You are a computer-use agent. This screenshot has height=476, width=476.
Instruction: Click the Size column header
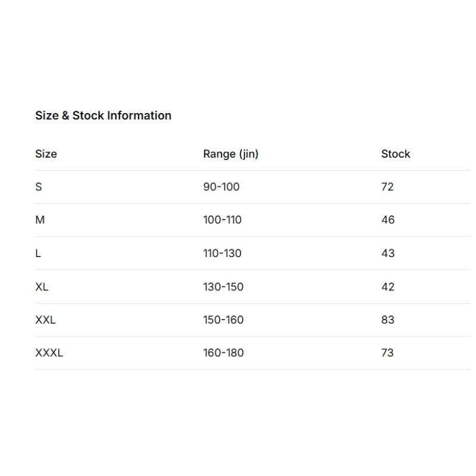[x=46, y=154]
